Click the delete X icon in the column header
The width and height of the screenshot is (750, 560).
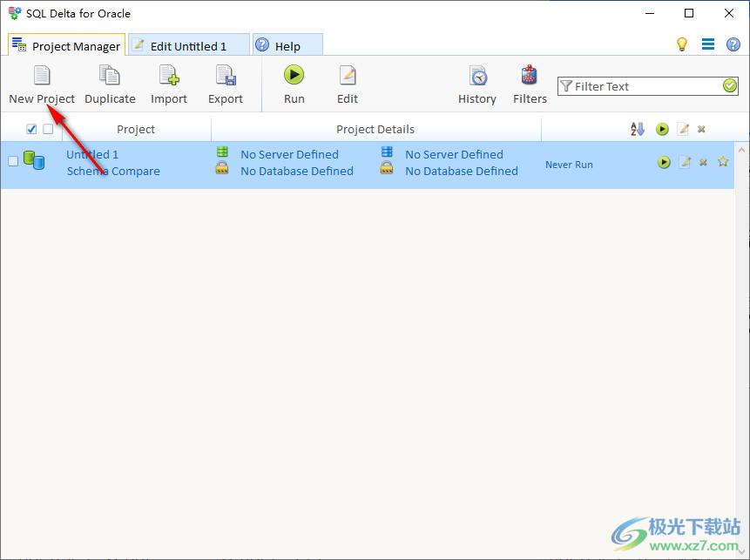(x=702, y=129)
